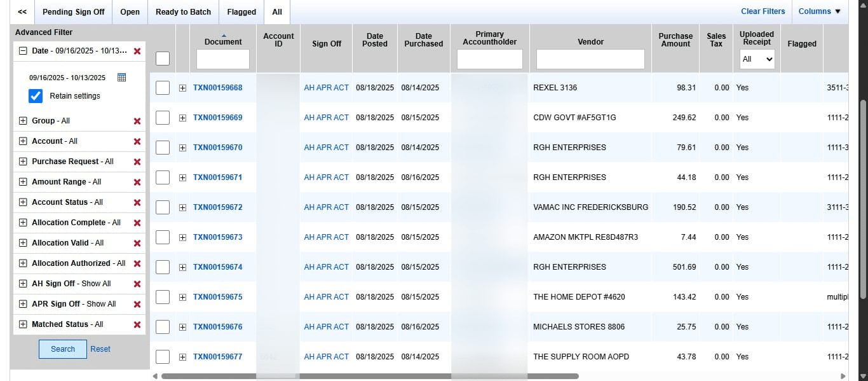
Task: Click the Clear Filters link
Action: [x=763, y=11]
